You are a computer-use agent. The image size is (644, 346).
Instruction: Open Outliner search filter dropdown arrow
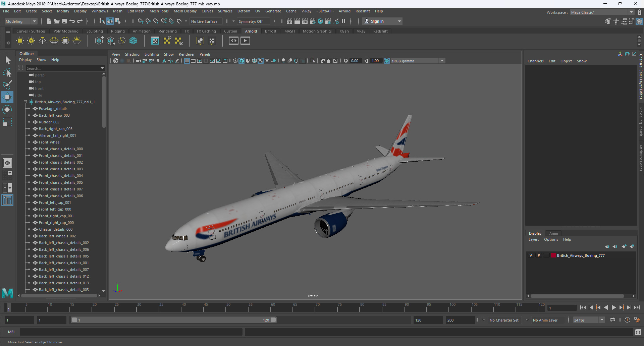(102, 68)
